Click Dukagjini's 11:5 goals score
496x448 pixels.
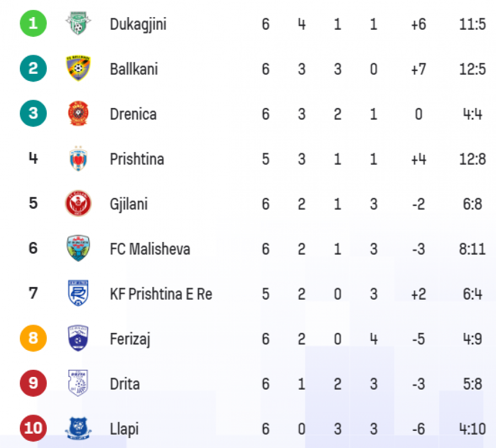click(x=472, y=24)
